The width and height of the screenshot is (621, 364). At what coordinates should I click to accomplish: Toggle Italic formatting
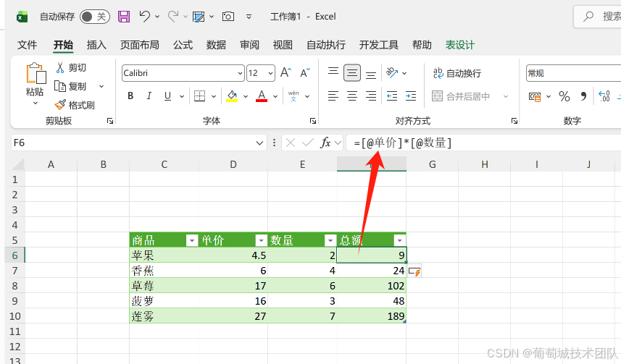[x=149, y=96]
